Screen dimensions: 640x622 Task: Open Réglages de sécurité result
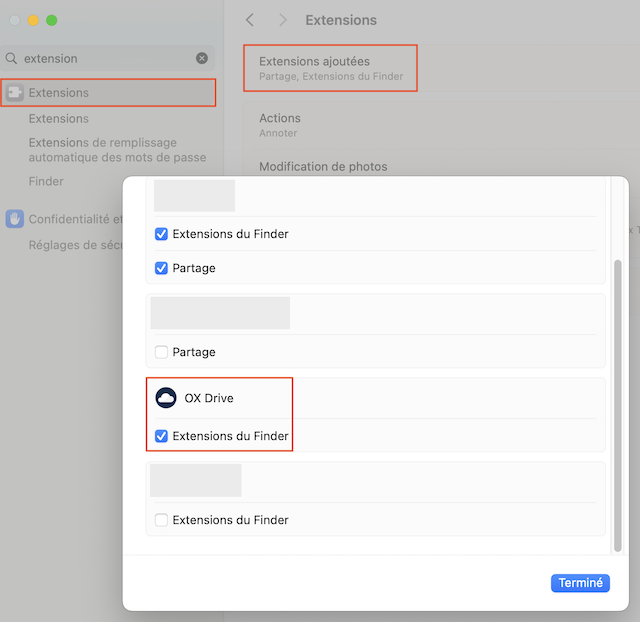[x=76, y=245]
